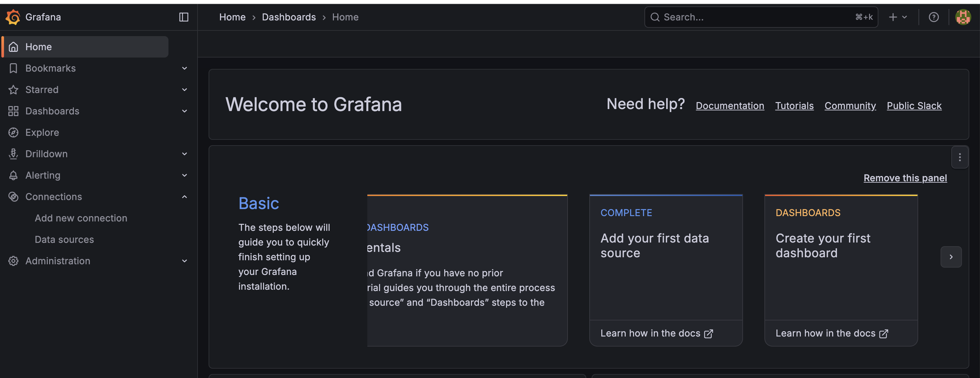The image size is (980, 378).
Task: Click the search magnifier icon
Action: (655, 17)
